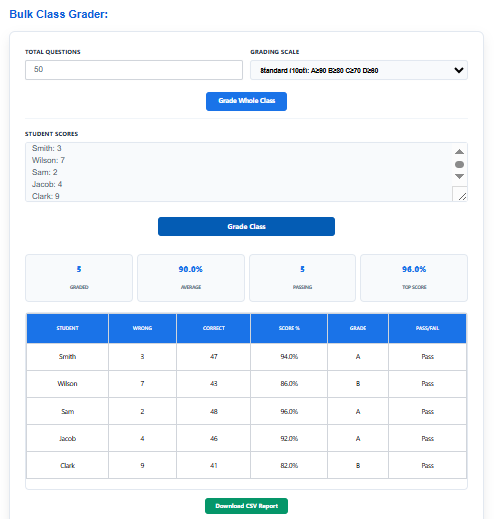Click correct value 43 in Wilson's row

click(214, 384)
